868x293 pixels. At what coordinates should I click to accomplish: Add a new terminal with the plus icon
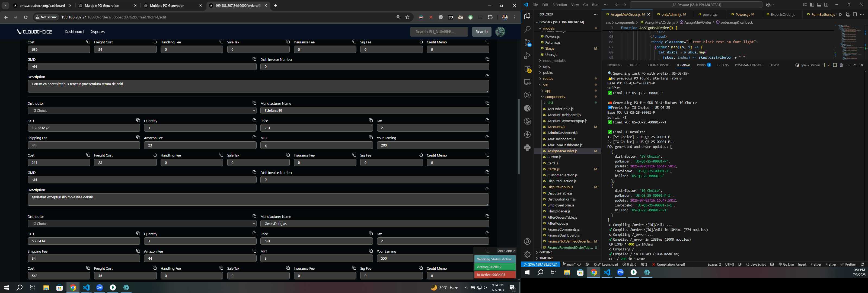pos(824,65)
